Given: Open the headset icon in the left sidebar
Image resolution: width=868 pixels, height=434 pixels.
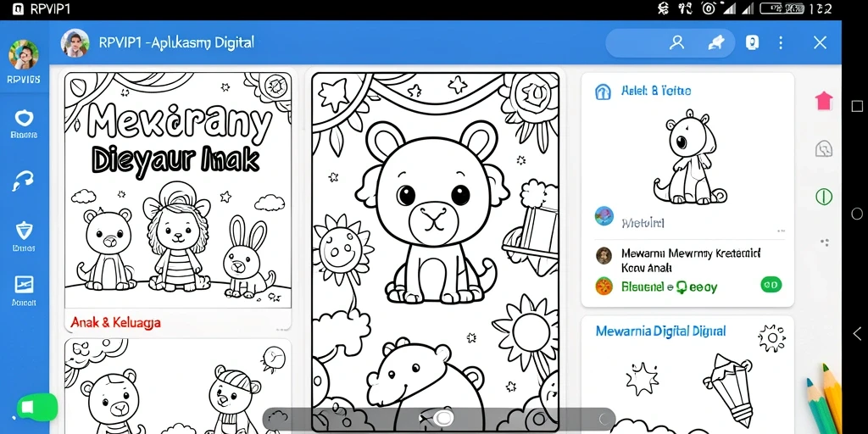Looking at the screenshot, I should pos(23,181).
